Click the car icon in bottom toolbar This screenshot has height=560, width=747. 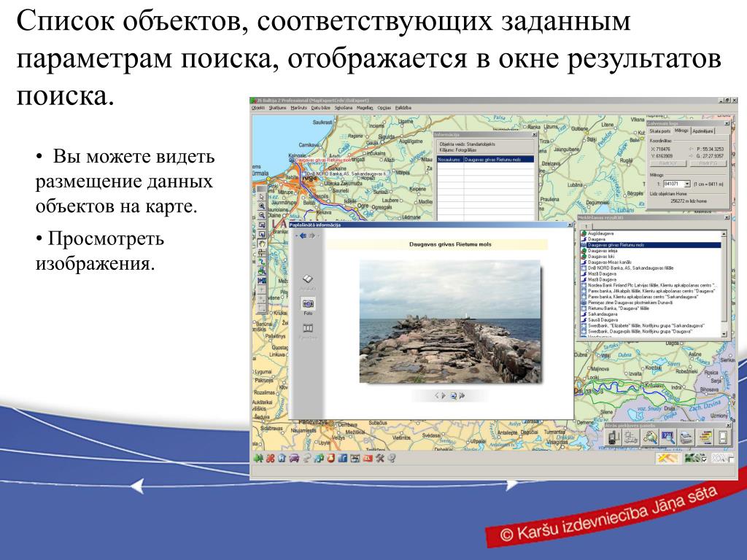[294, 458]
